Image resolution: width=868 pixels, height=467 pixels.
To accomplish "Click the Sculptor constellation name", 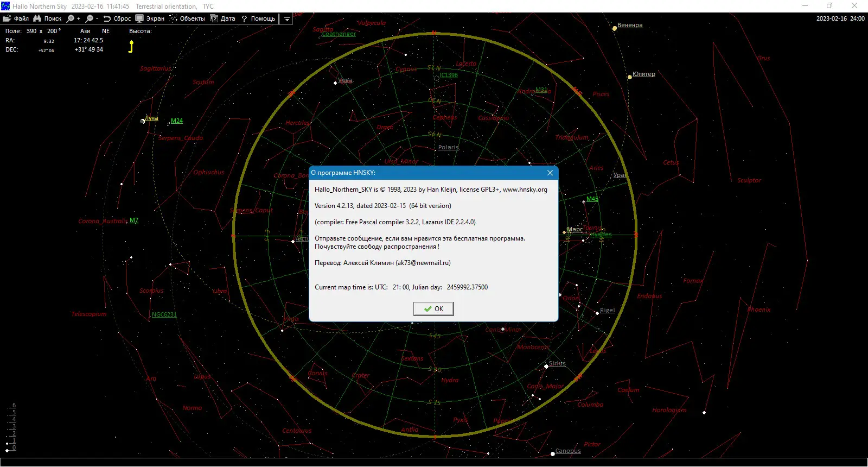I will pos(749,180).
